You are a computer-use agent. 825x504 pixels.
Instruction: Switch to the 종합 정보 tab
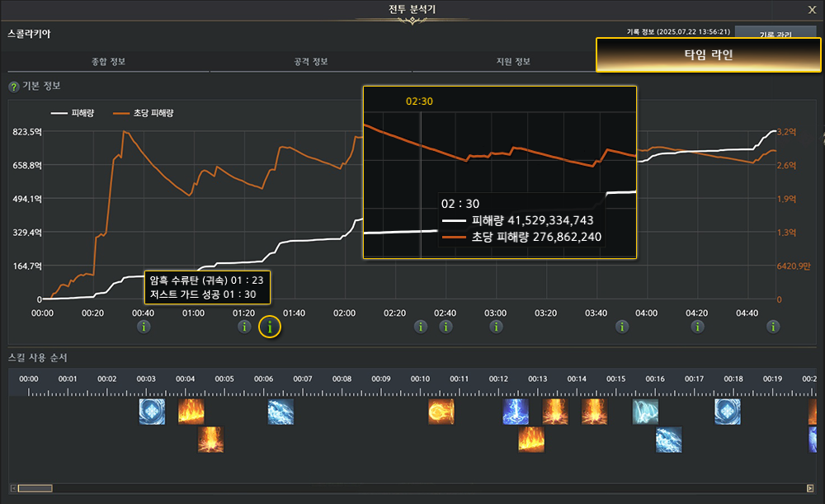point(107,62)
